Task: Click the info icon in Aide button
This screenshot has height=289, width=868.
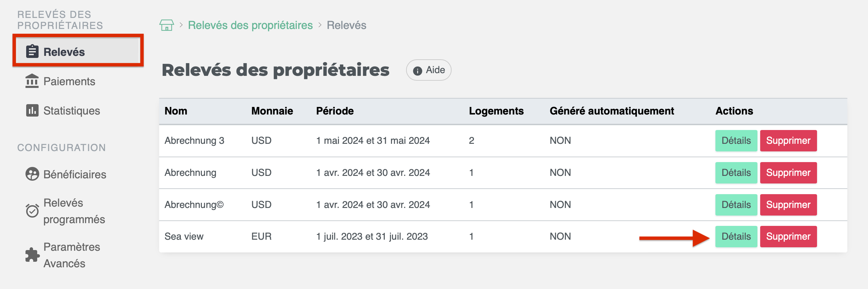Action: [417, 71]
